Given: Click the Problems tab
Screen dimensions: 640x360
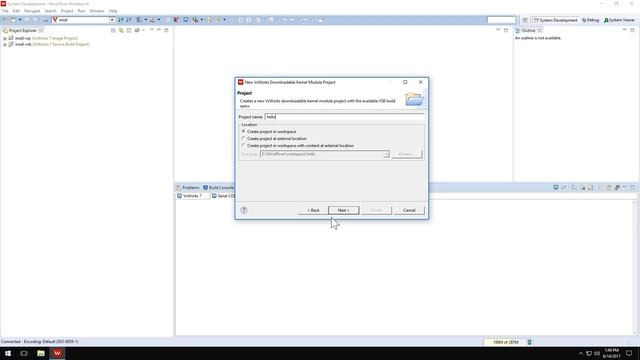Looking at the screenshot, I should pos(188,188).
